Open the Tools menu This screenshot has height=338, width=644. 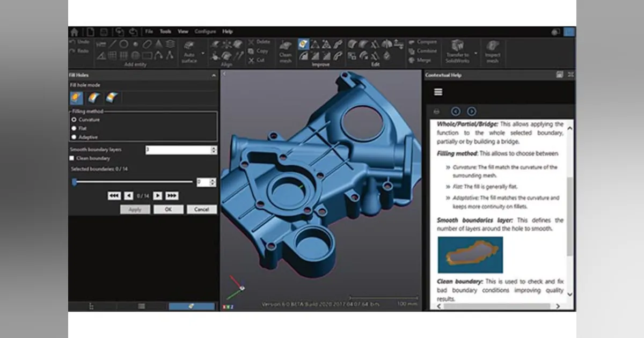click(x=165, y=32)
